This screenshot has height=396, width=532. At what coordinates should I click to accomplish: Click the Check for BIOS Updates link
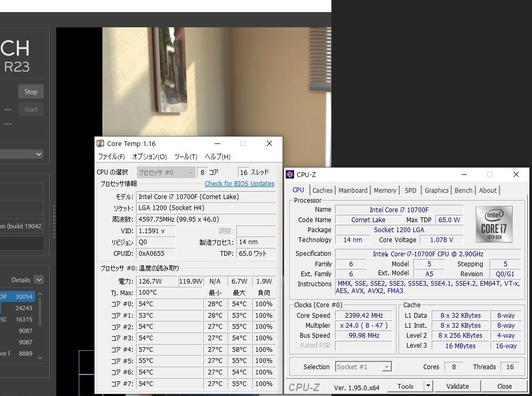(x=239, y=184)
